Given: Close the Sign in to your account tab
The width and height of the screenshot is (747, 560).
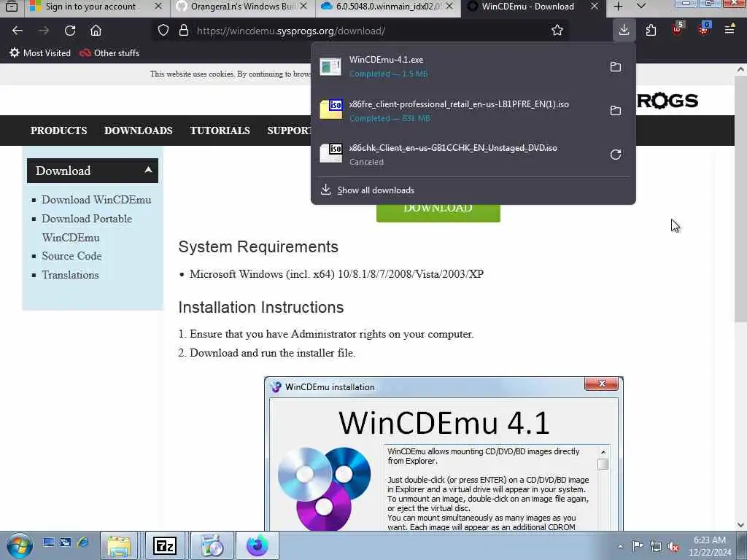Looking at the screenshot, I should pos(158,6).
